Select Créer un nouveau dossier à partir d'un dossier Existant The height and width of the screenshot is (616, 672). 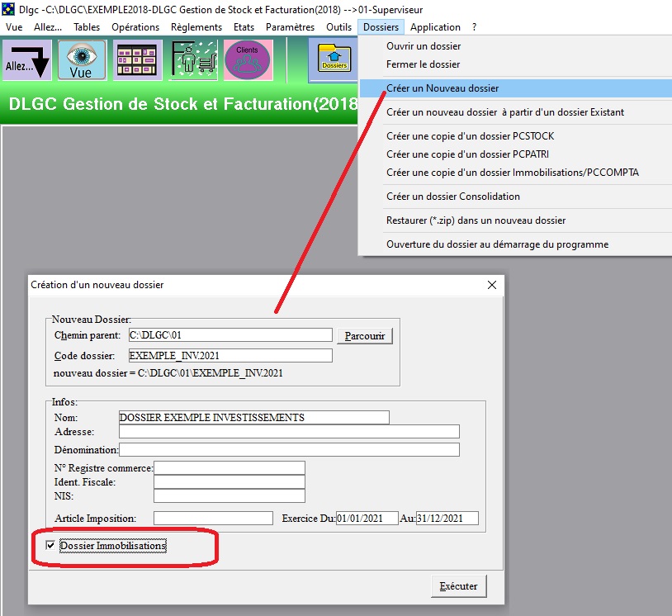[515, 112]
